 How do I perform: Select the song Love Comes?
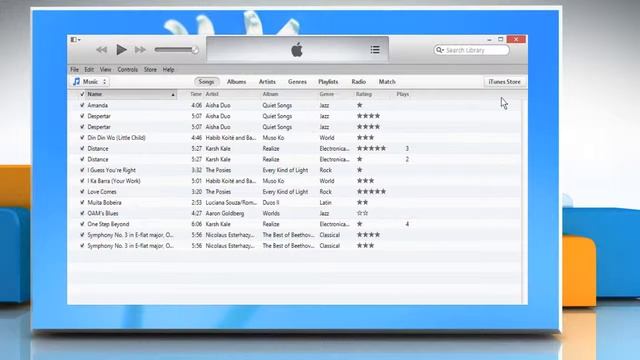pos(102,192)
